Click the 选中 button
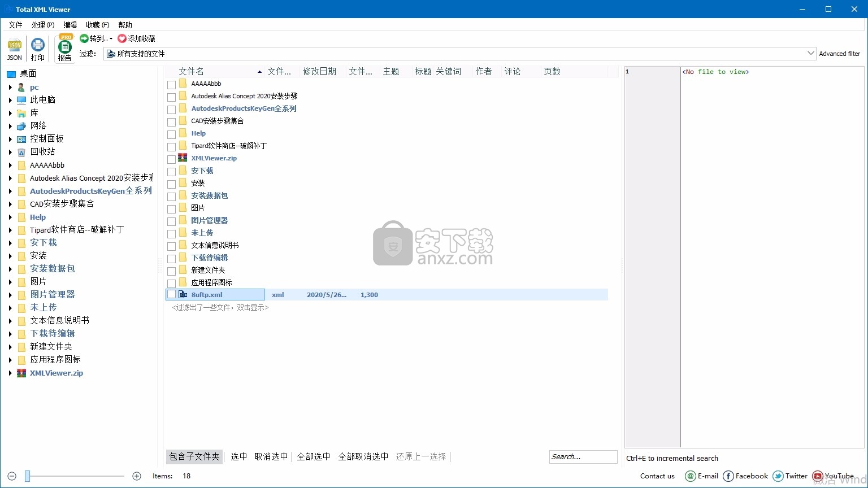Viewport: 868px width, 488px height. click(239, 456)
